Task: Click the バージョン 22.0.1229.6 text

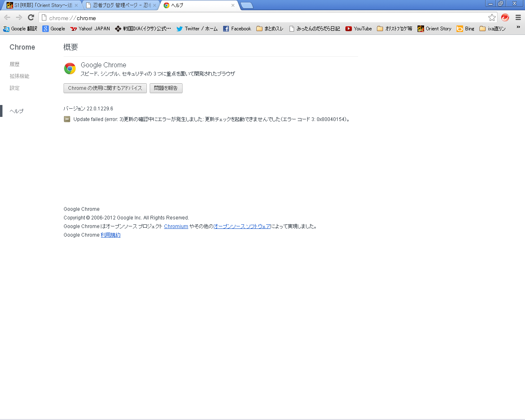Action: point(88,109)
